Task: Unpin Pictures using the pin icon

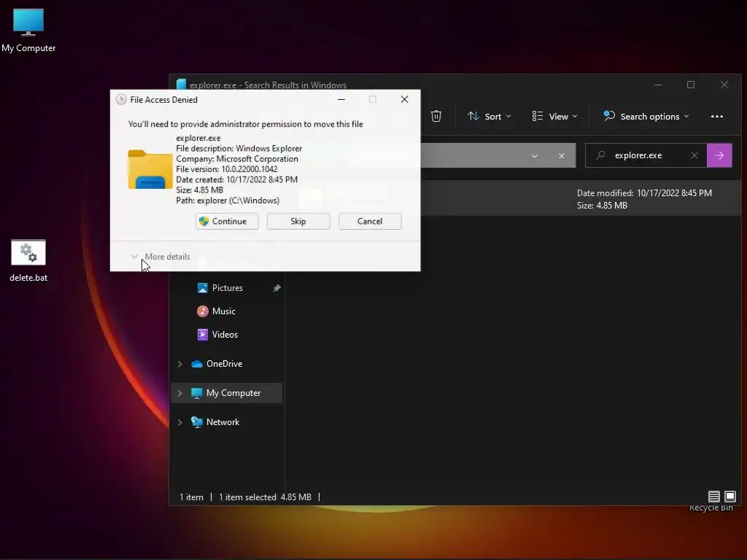Action: tap(276, 288)
